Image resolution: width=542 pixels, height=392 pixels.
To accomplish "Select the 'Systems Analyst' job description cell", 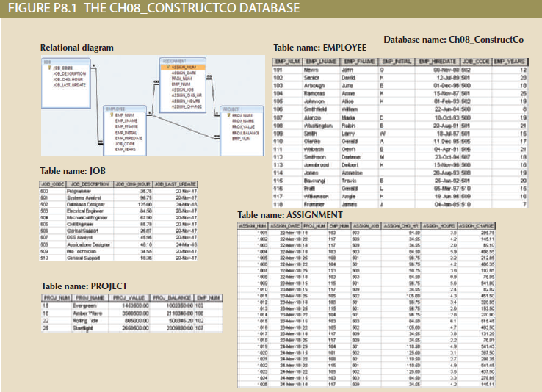I will (90, 198).
